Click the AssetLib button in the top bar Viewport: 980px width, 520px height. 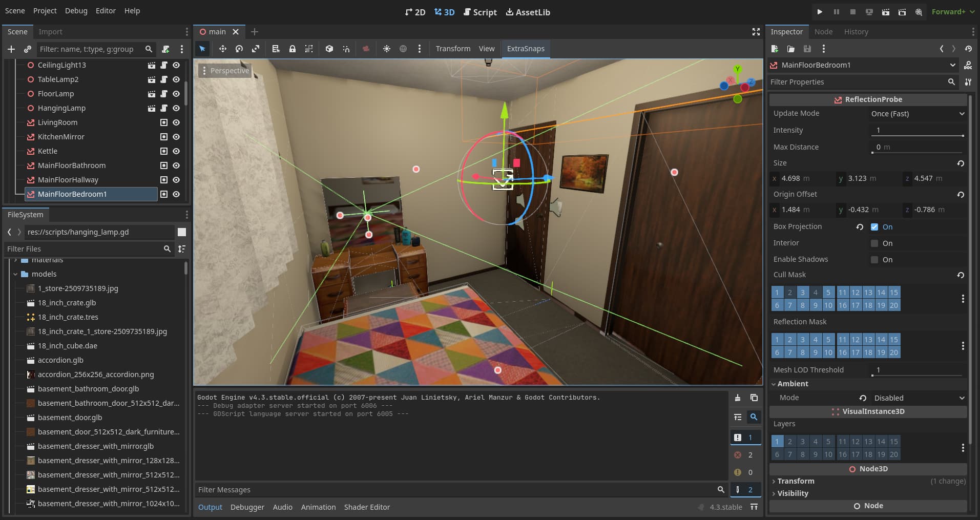coord(527,12)
